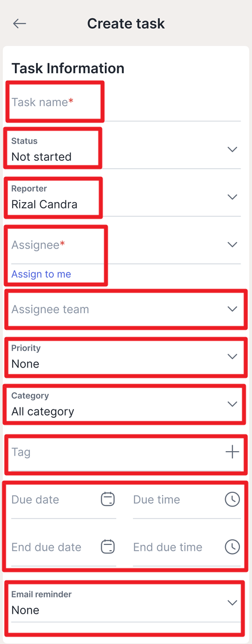Expand the Reporter dropdown chevron

(x=233, y=197)
